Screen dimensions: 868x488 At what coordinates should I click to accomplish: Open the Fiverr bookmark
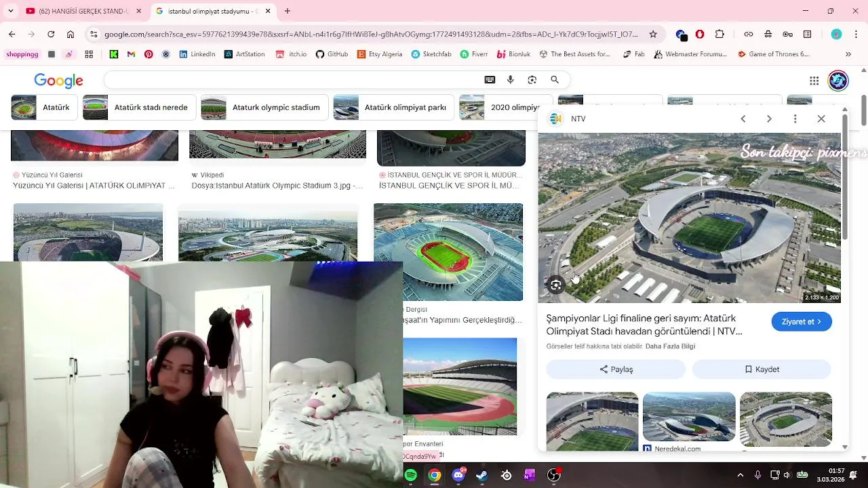point(474,54)
